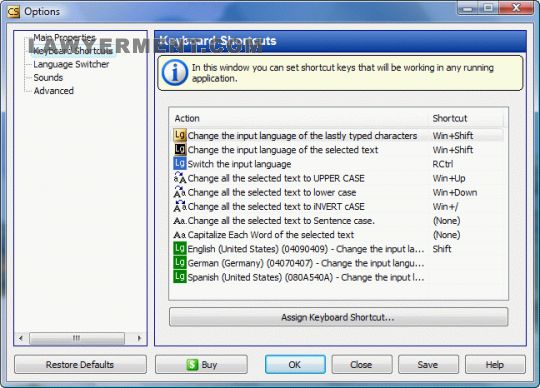The image size is (540, 388).
Task: Click the Shortcut column header
Action: point(466,118)
